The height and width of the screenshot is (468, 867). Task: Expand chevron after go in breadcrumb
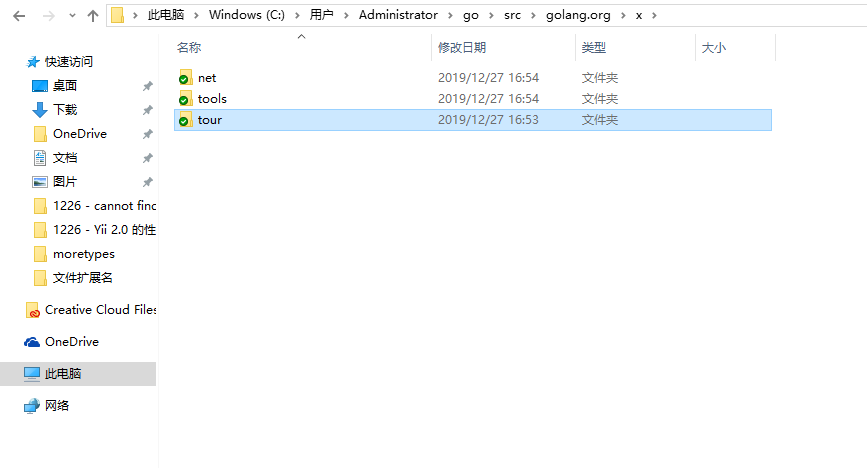491,15
